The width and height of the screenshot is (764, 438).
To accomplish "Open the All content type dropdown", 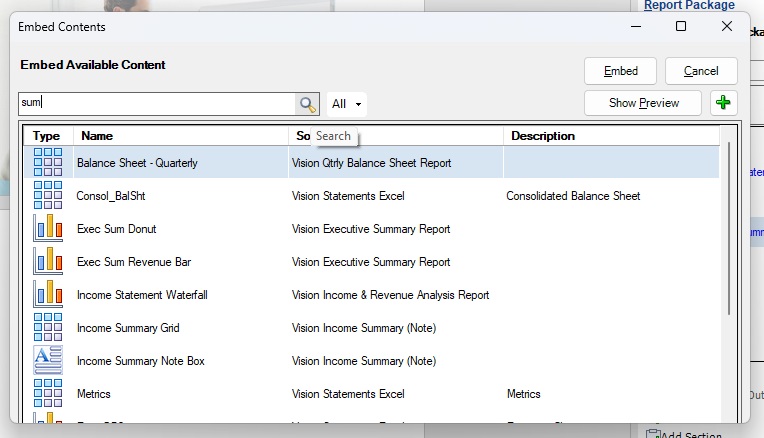I will click(347, 104).
